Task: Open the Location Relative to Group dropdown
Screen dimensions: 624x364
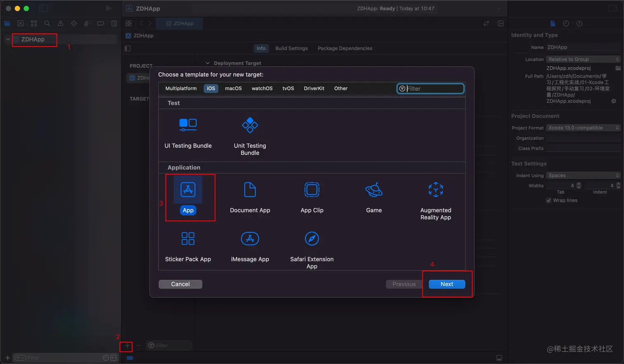Action: pyautogui.click(x=583, y=59)
